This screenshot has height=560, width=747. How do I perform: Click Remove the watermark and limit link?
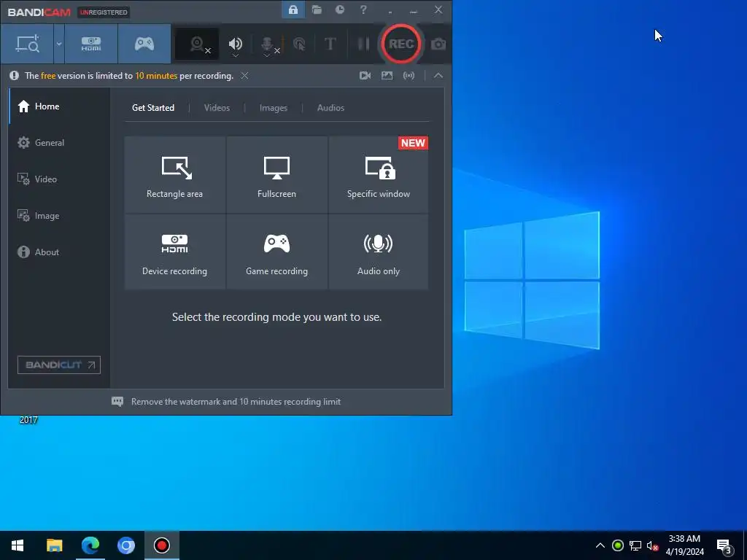coord(236,402)
